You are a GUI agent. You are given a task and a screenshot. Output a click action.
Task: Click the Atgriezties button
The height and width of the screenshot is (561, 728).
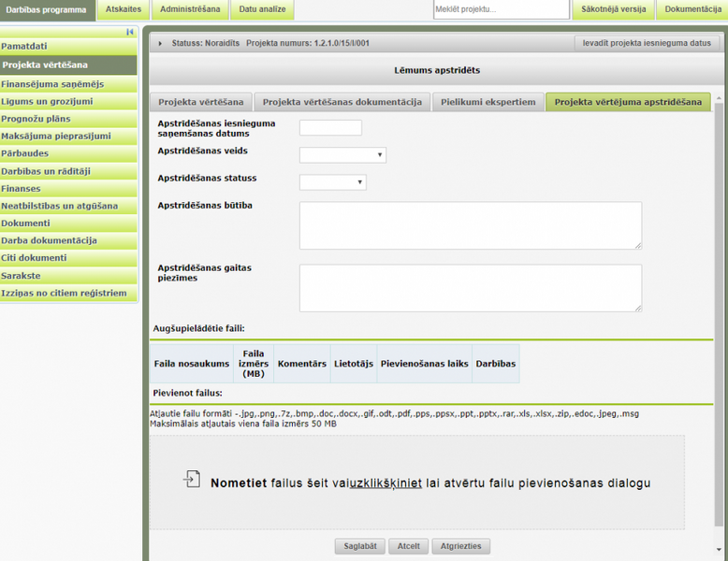click(x=461, y=546)
